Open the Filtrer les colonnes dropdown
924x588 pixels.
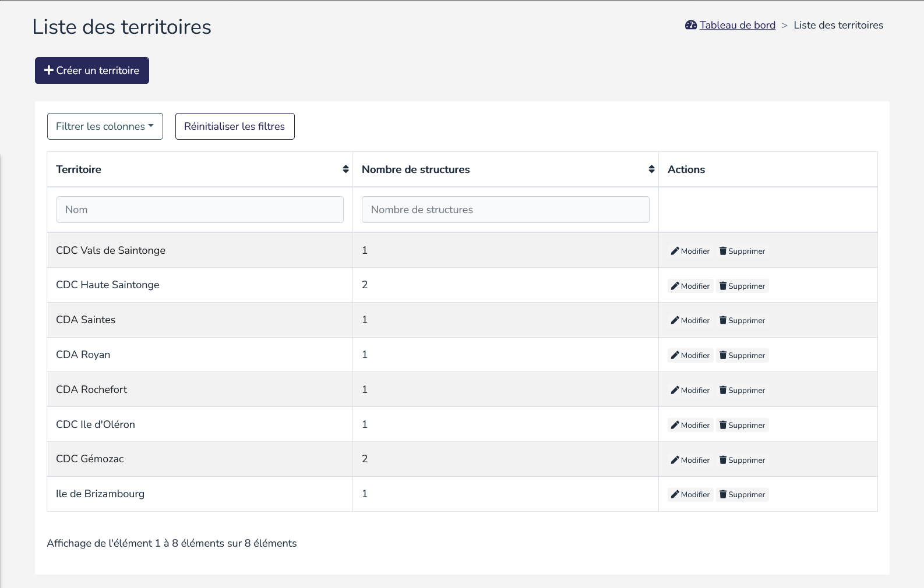(x=105, y=126)
